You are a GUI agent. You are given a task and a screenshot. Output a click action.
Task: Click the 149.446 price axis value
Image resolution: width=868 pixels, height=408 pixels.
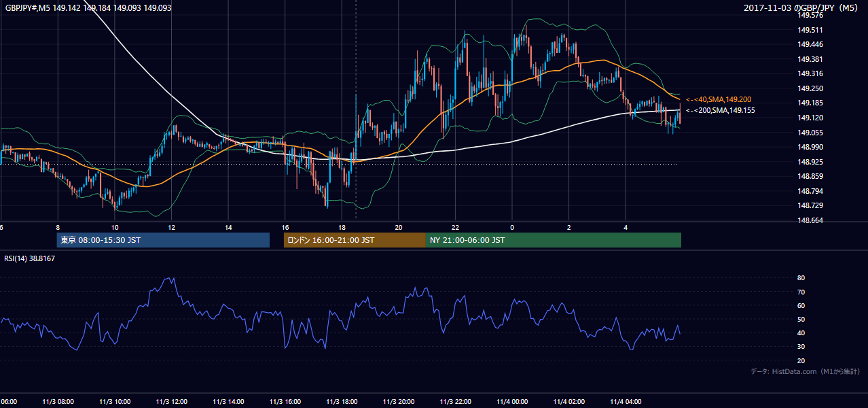coord(811,44)
